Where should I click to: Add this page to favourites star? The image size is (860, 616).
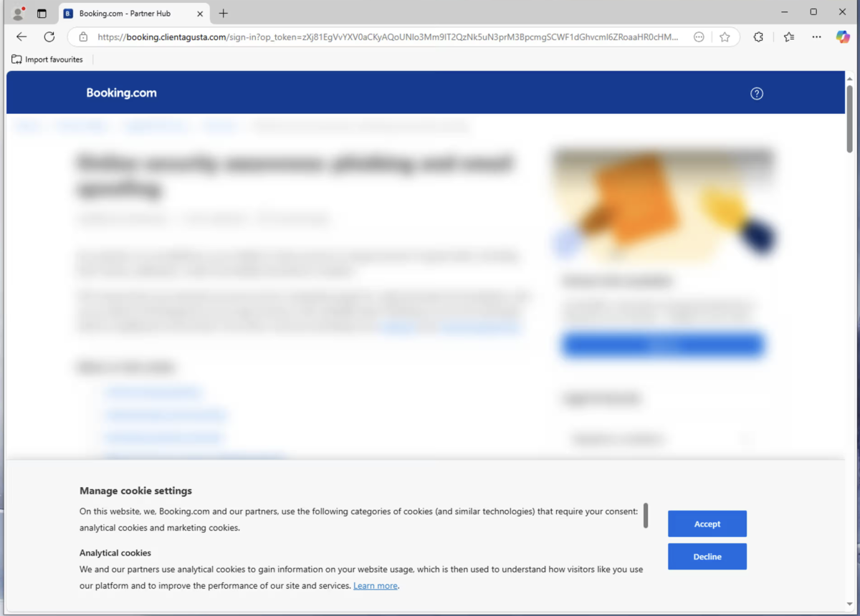725,37
